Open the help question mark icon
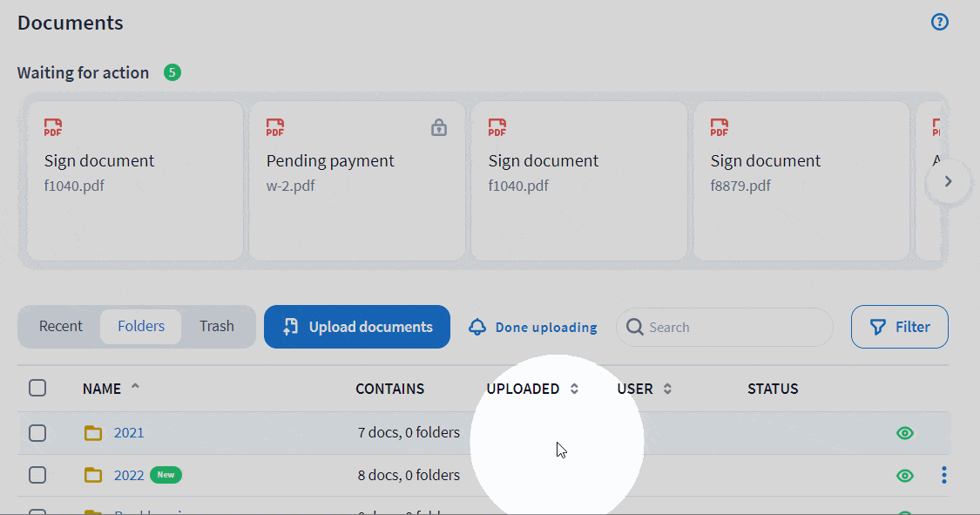Viewport: 980px width, 515px height. point(939,23)
